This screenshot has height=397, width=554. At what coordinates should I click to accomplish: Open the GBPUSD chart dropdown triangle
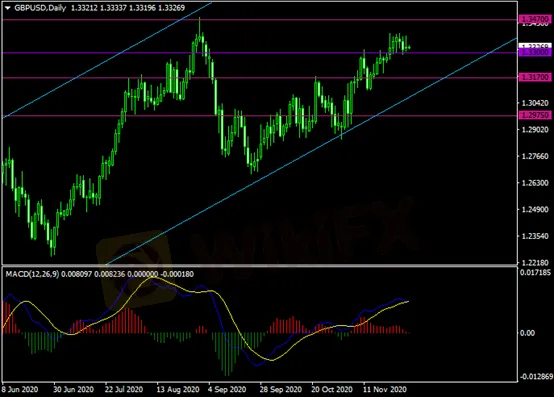coord(7,8)
